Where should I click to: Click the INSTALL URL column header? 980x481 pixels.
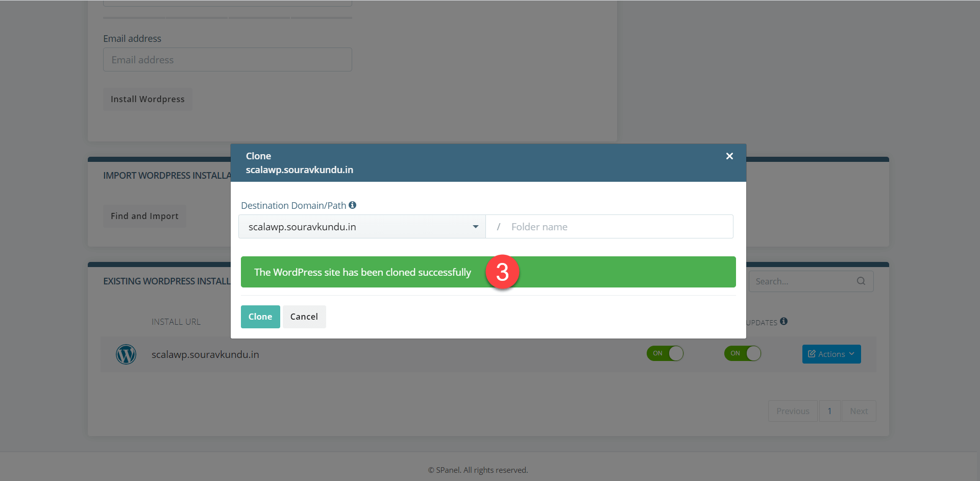coord(176,322)
